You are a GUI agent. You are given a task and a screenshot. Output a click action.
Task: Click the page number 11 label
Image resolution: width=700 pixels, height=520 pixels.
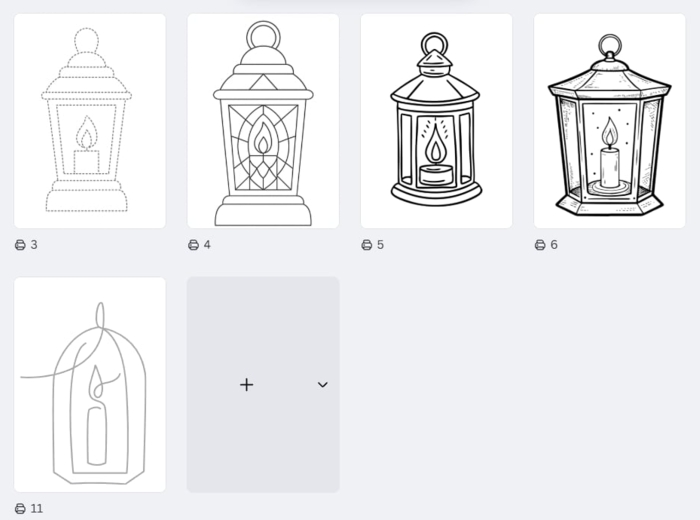tap(37, 508)
